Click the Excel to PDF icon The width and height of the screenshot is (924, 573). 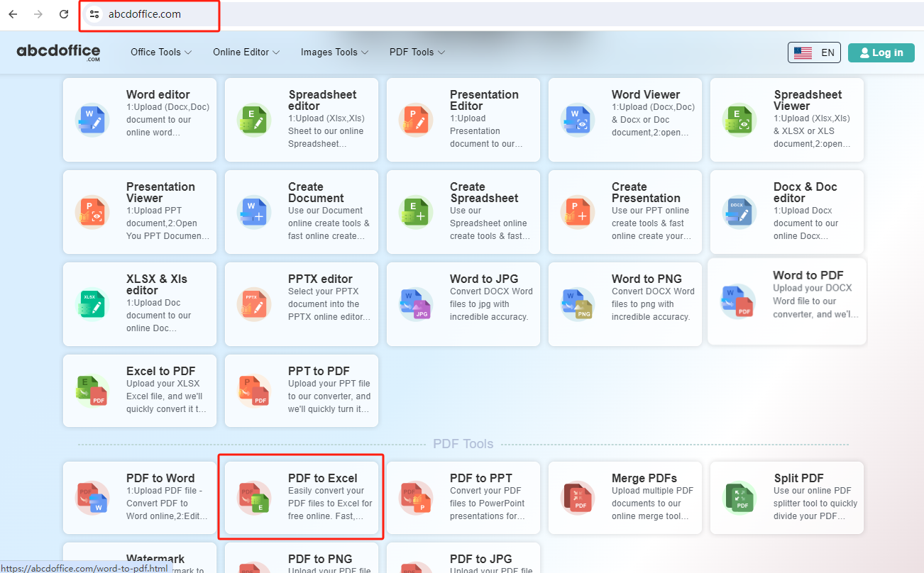[x=92, y=391]
